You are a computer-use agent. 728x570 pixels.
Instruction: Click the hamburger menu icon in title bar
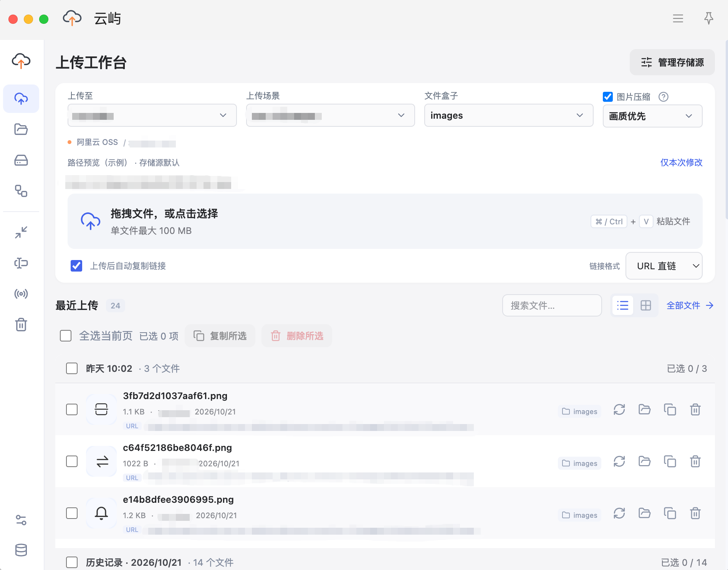pos(678,18)
